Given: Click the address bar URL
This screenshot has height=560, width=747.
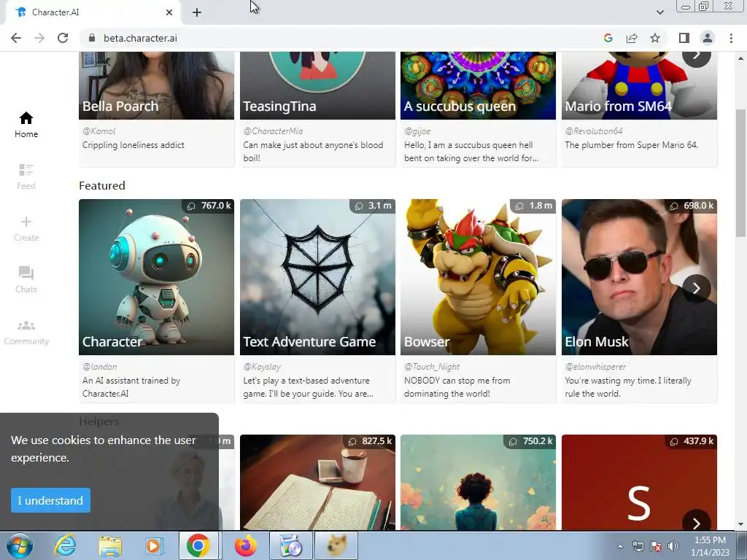Looking at the screenshot, I should (140, 38).
